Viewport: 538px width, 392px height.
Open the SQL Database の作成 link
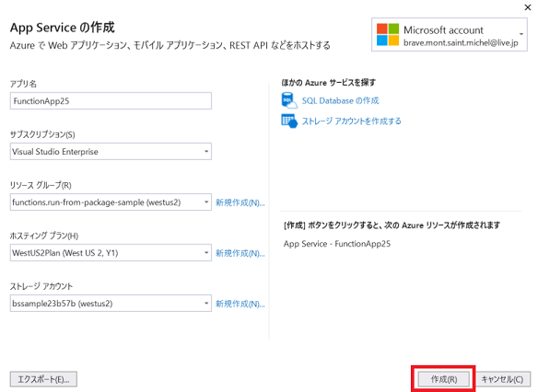pyautogui.click(x=340, y=100)
